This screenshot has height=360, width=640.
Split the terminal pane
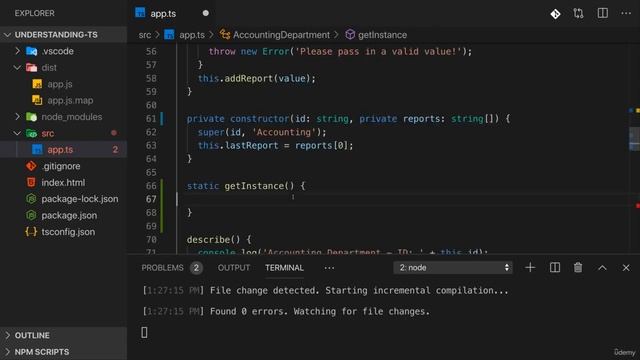[x=555, y=268]
